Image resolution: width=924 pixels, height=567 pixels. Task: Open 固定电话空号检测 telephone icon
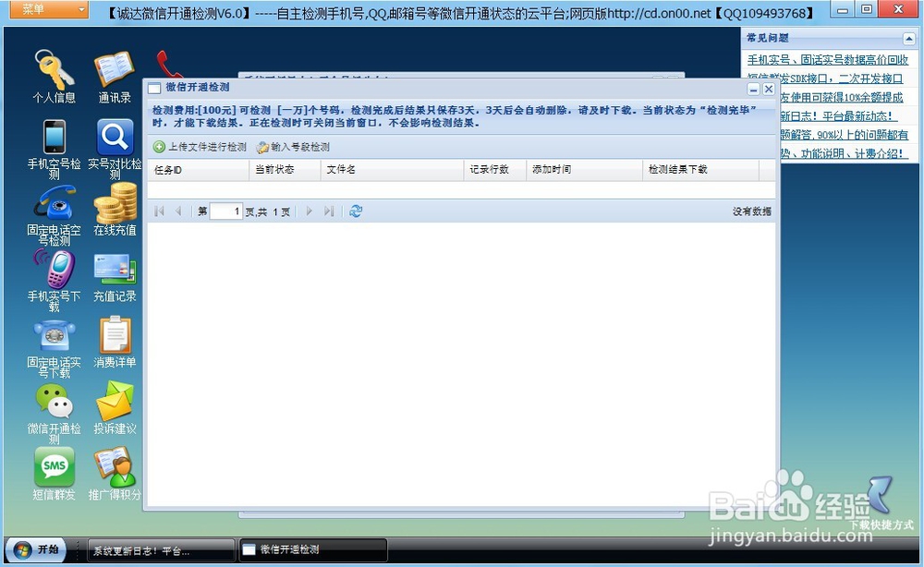(x=55, y=203)
